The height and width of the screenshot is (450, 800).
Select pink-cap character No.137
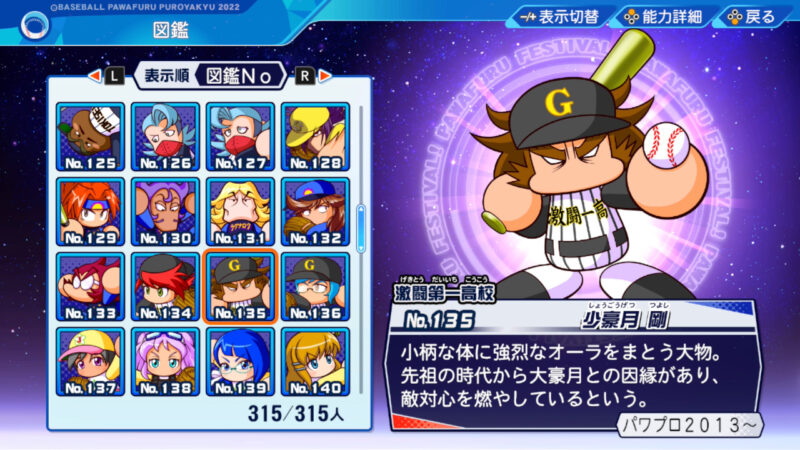click(x=90, y=362)
